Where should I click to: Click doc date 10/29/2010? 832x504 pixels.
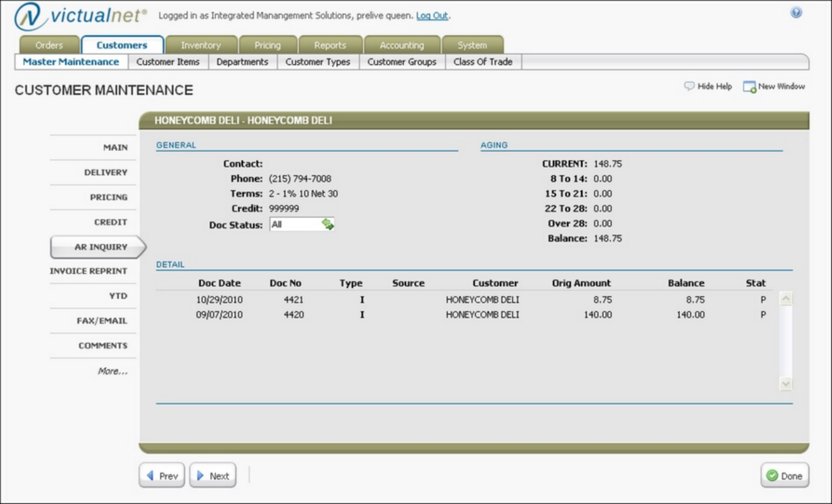pyautogui.click(x=219, y=300)
